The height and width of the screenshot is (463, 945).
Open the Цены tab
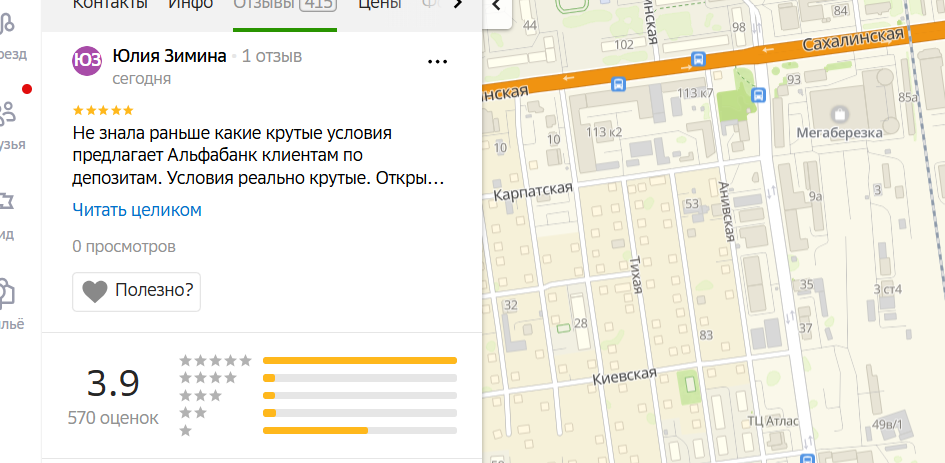[x=380, y=5]
